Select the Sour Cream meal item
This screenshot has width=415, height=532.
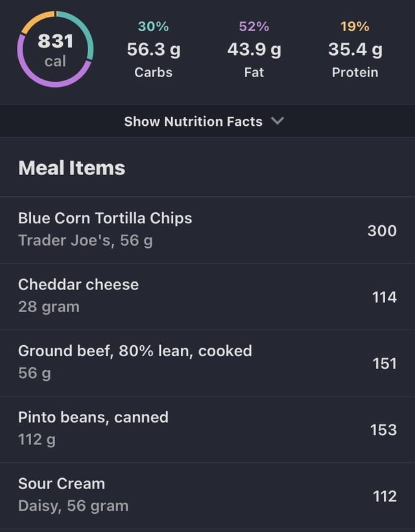click(62, 483)
